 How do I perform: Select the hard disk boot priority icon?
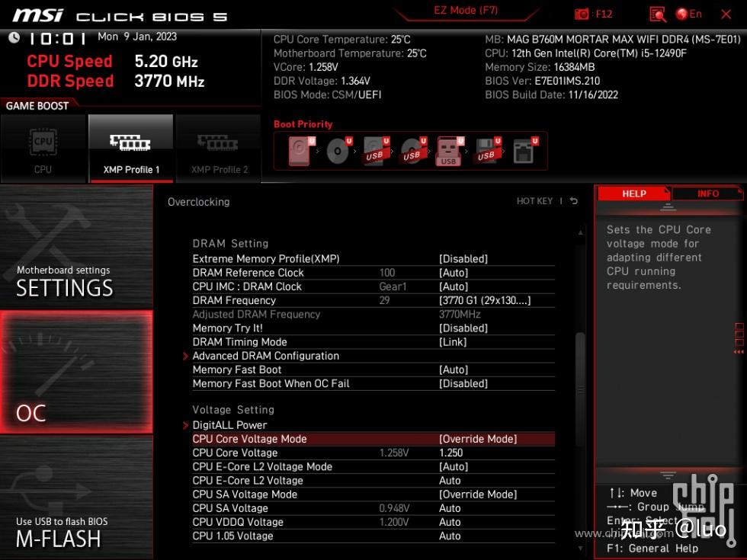click(x=301, y=151)
